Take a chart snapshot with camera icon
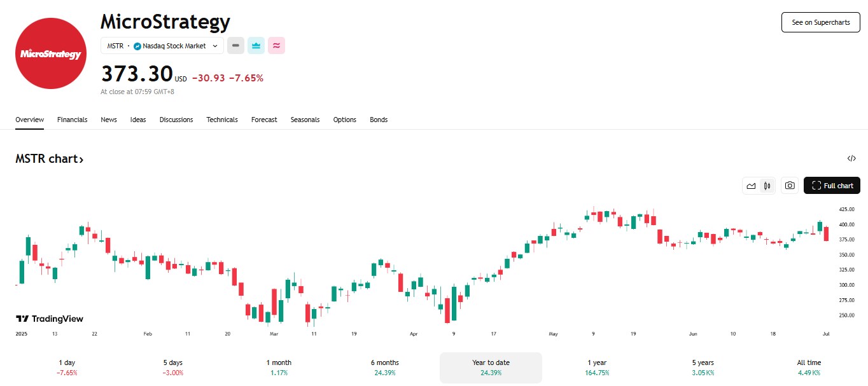This screenshot has width=868, height=386. (790, 185)
